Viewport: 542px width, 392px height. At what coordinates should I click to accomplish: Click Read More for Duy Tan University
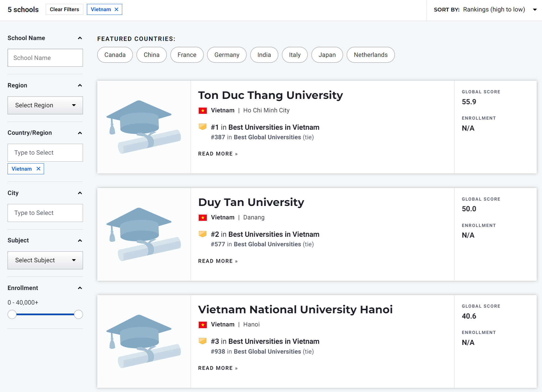pos(218,261)
